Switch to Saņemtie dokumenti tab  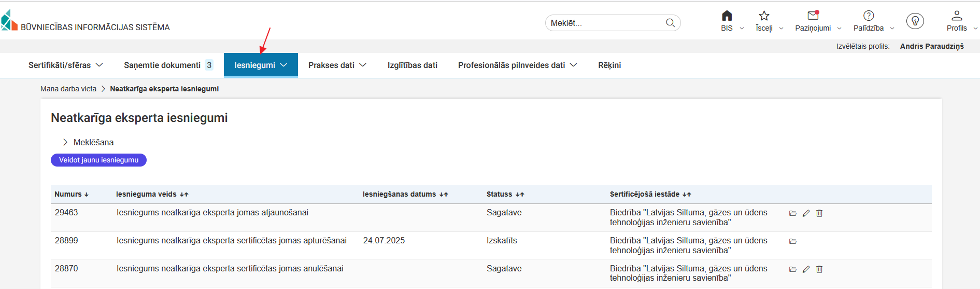[168, 65]
